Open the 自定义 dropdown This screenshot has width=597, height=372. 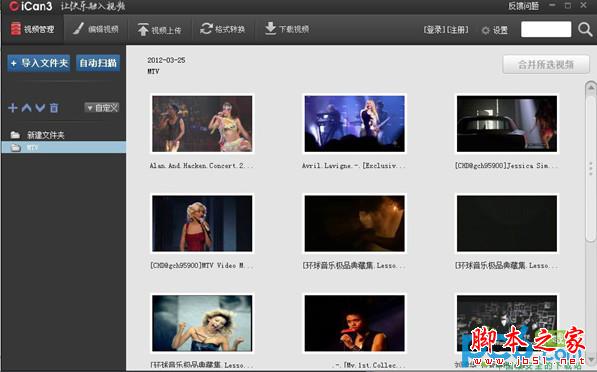pos(102,108)
